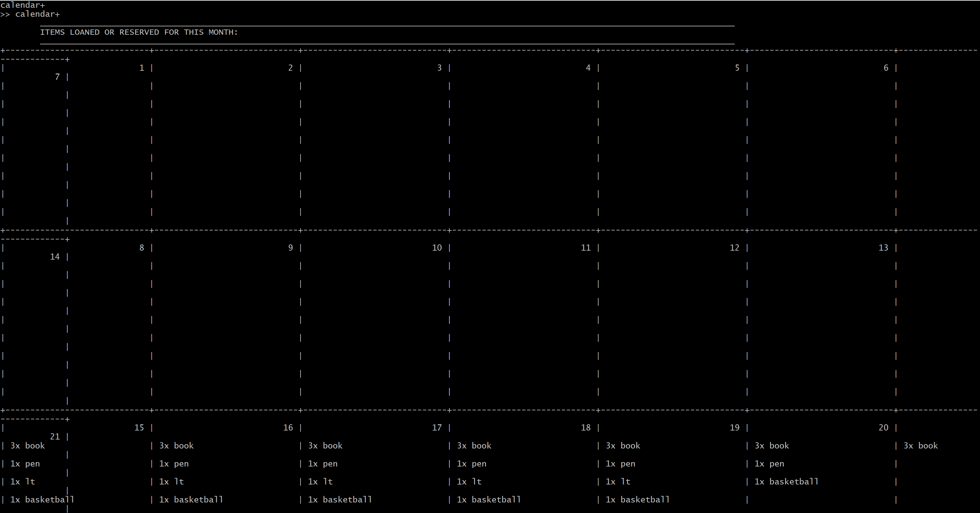
Task: Click day 13 in the second week
Action: click(x=883, y=248)
